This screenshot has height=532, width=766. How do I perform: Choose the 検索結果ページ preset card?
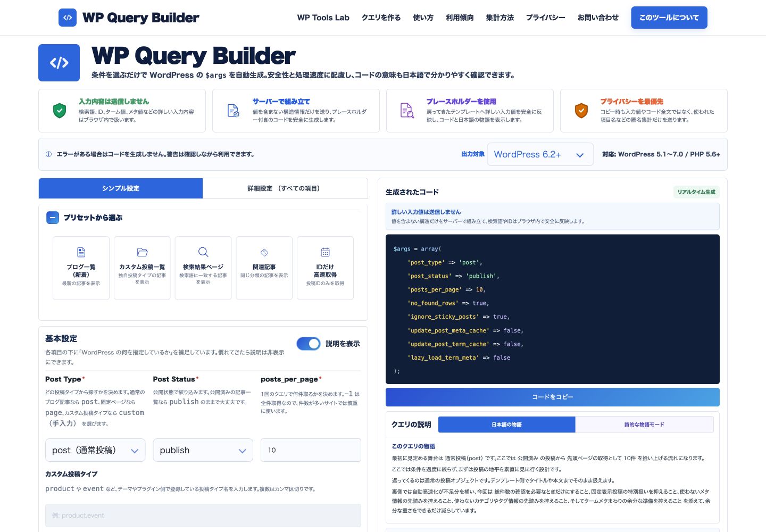(x=203, y=268)
